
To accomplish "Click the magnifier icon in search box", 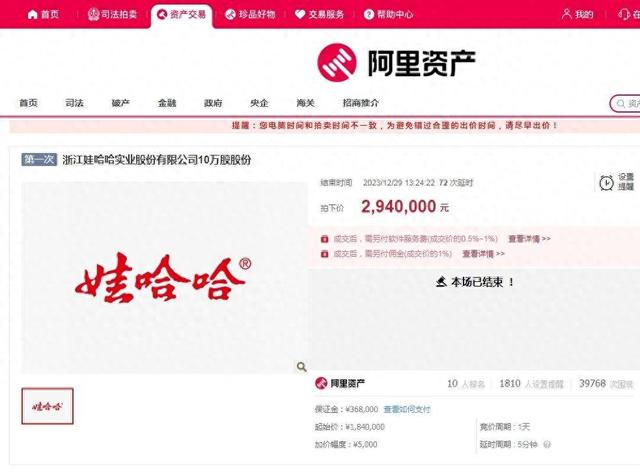I will [x=620, y=104].
